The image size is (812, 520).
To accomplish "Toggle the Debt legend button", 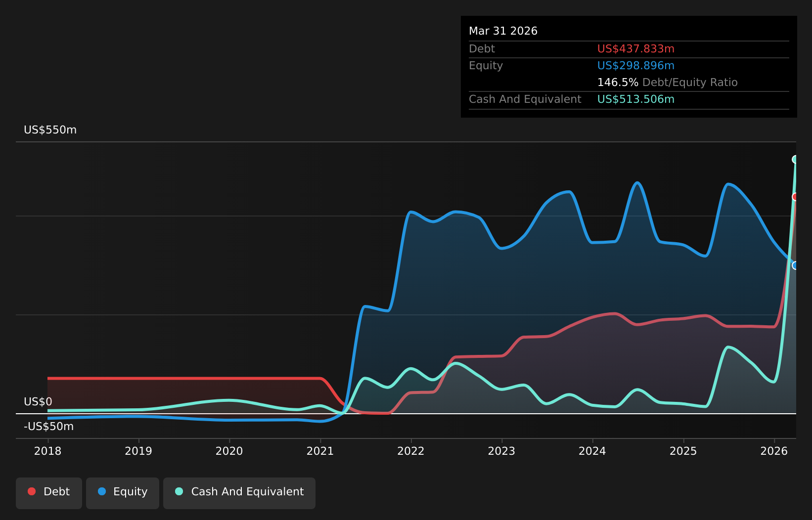I will [x=49, y=493].
